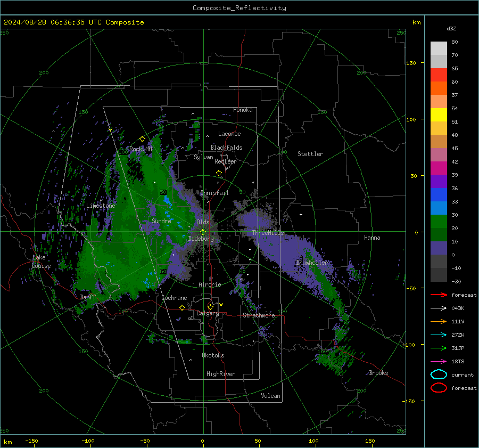Select the green 20–30 dBZ swatch
The width and height of the screenshot is (479, 448).
point(439,222)
